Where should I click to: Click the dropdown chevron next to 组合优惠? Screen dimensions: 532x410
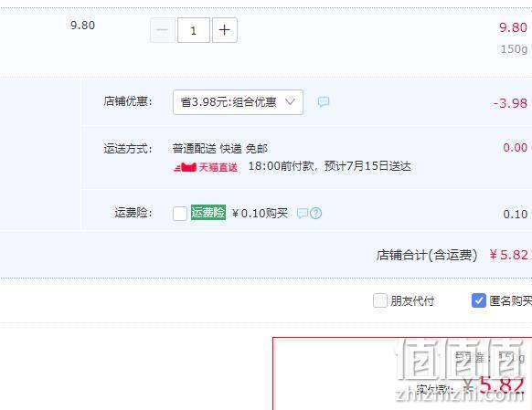point(290,101)
